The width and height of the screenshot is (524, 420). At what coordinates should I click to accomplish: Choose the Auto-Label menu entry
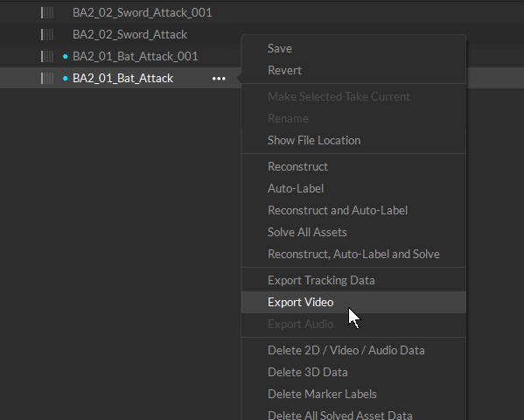[x=353, y=189]
